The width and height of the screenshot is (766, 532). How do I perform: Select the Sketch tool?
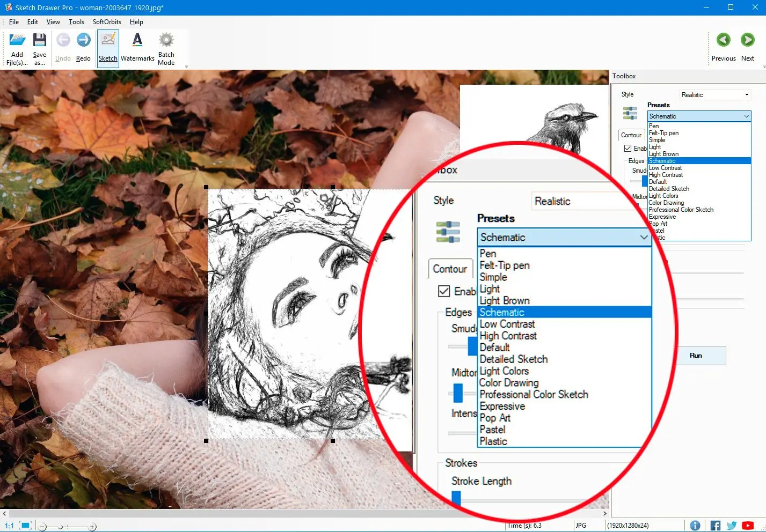(x=107, y=47)
